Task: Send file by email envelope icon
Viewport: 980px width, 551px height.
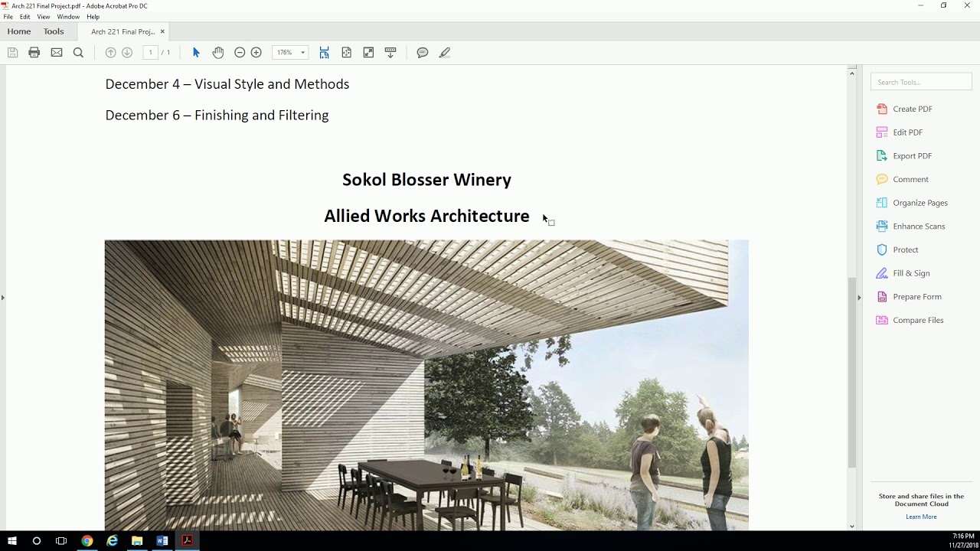Action: [x=57, y=53]
